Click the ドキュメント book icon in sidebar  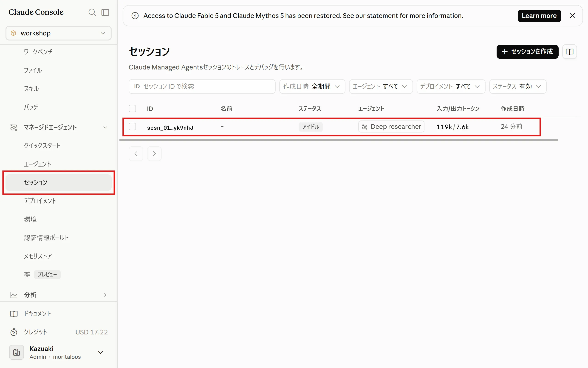14,314
